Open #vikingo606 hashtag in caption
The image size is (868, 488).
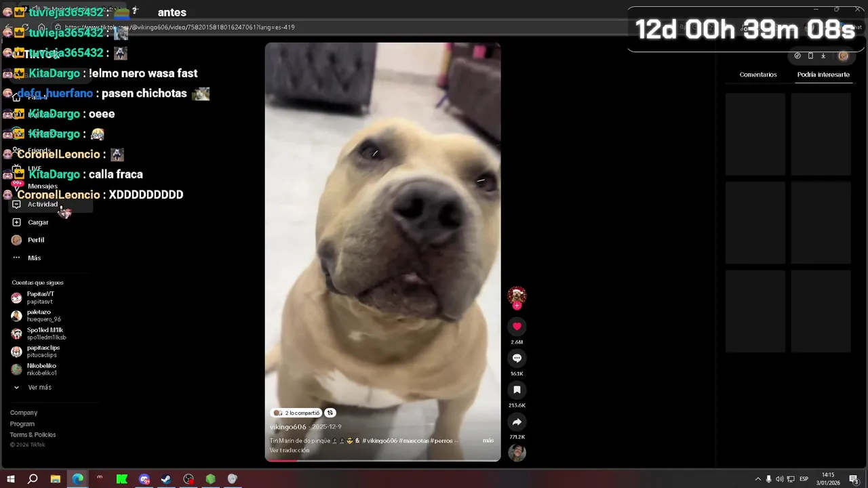(380, 441)
